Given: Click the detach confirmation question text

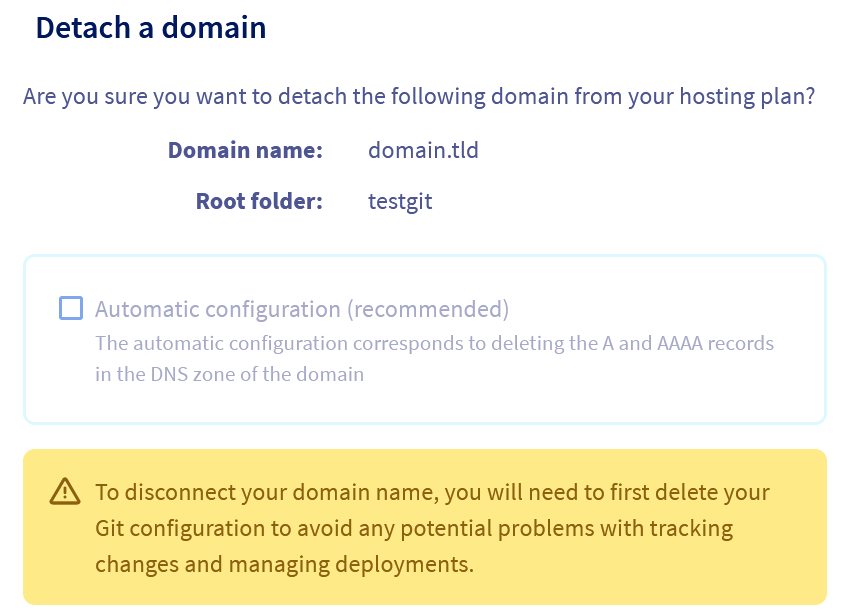Looking at the screenshot, I should click(419, 97).
